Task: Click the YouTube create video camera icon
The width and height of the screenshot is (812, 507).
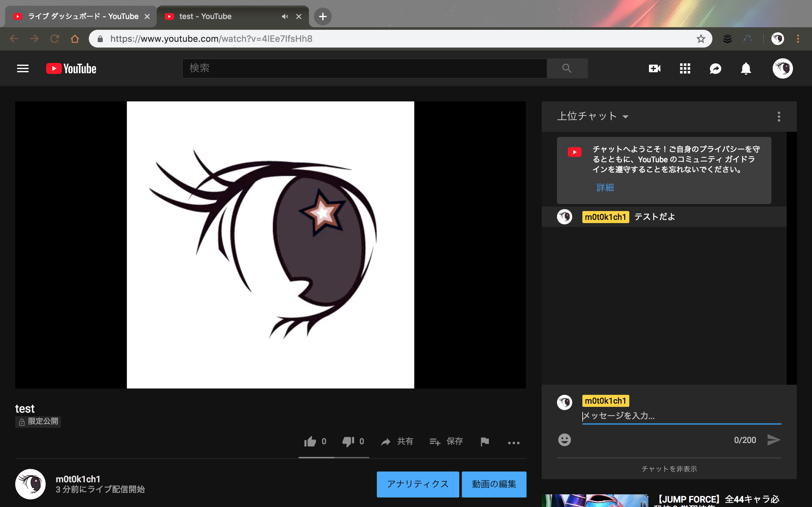Action: 654,69
